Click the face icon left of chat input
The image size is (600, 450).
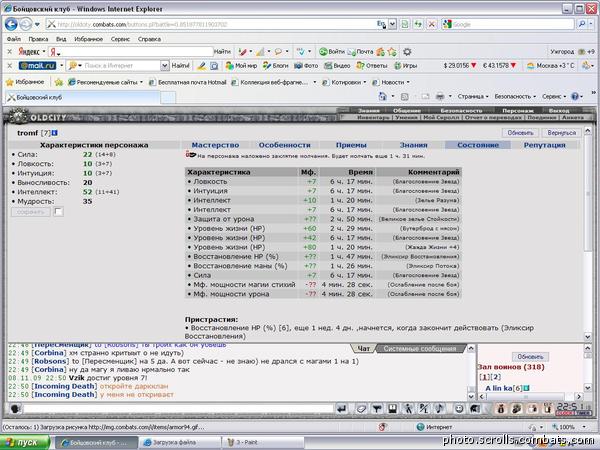[15, 409]
